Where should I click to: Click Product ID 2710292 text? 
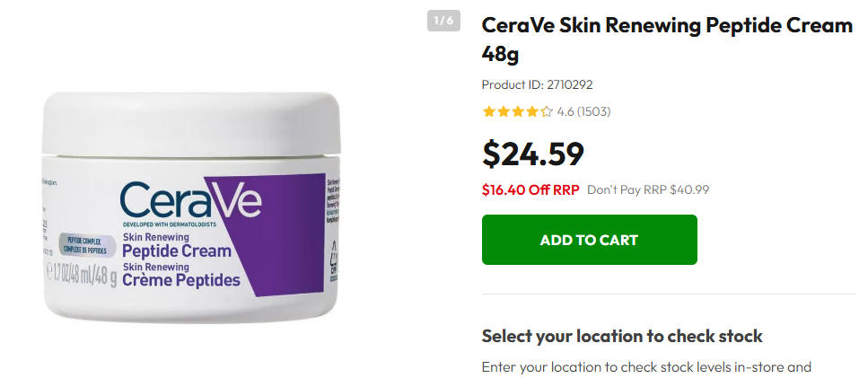point(537,84)
